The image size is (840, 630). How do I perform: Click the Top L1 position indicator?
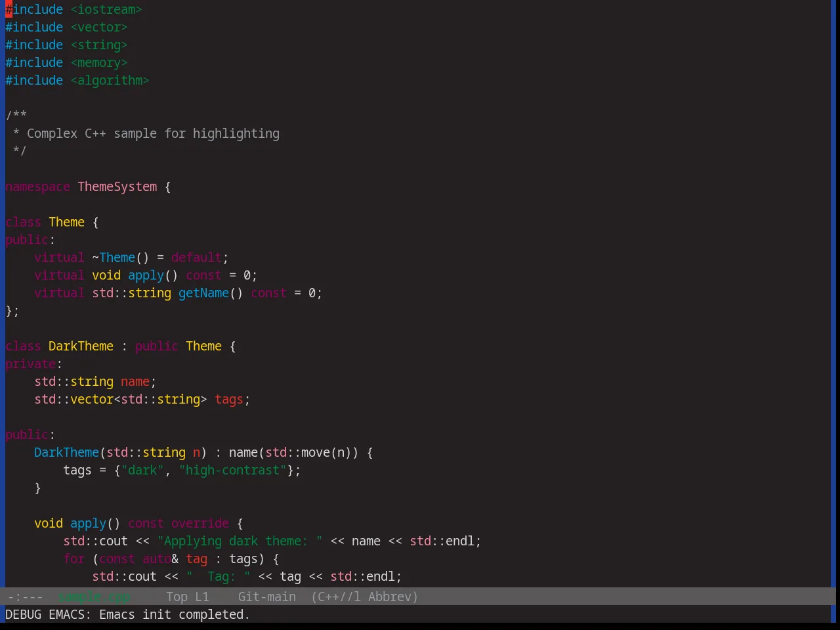tap(188, 597)
